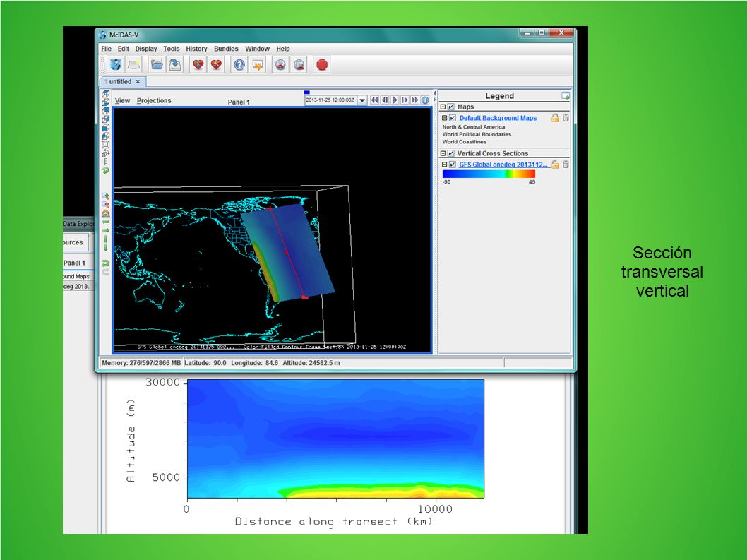Toggle Vertical Cross Sections checkbox
The width and height of the screenshot is (747, 560).
pyautogui.click(x=450, y=153)
